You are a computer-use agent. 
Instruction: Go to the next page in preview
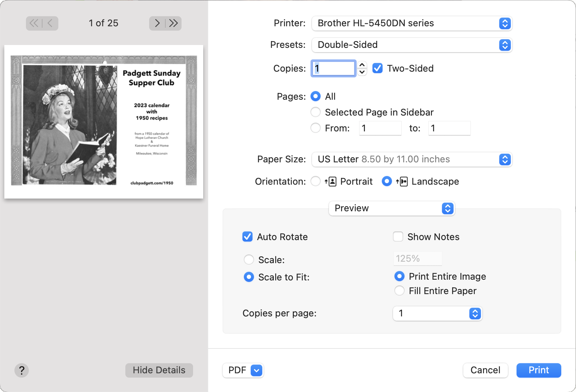coord(157,23)
